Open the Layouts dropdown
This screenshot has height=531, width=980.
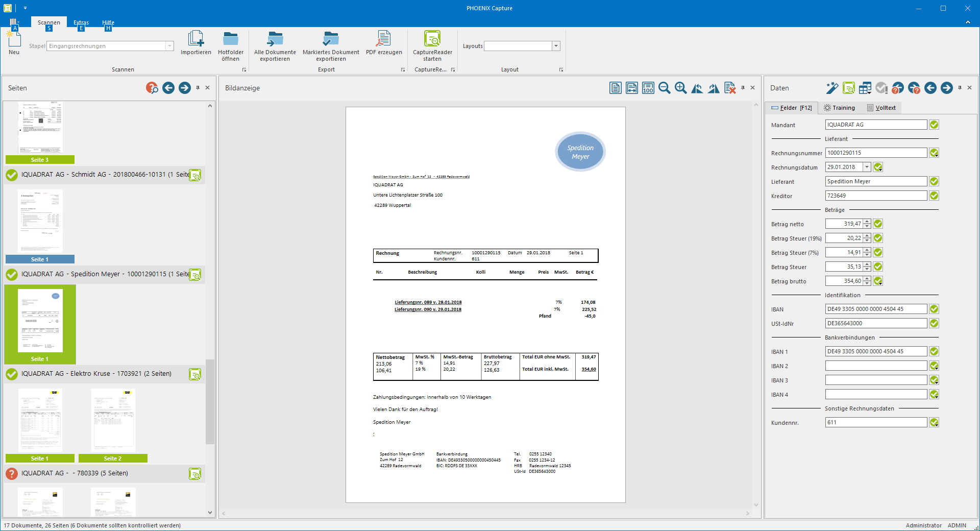556,46
